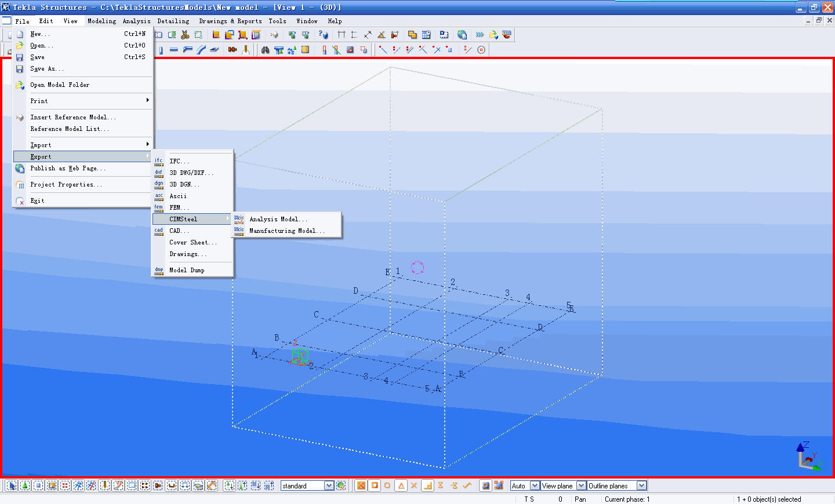Choose Manufacturing Model... export option
835x504 pixels.
click(x=286, y=231)
